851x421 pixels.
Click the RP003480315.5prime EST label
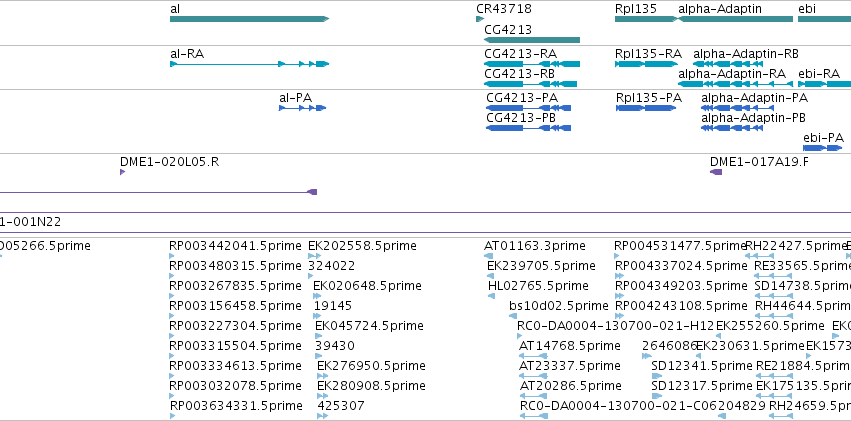[235, 266]
